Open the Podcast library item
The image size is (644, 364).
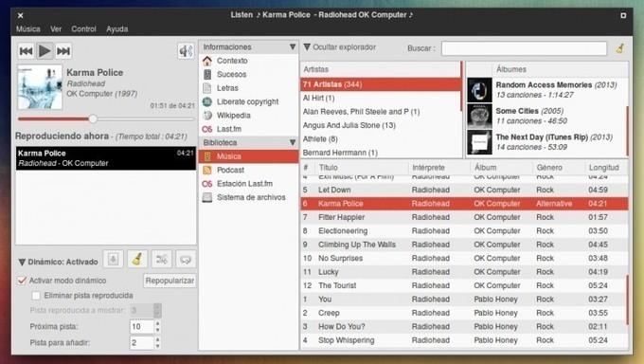pos(248,170)
